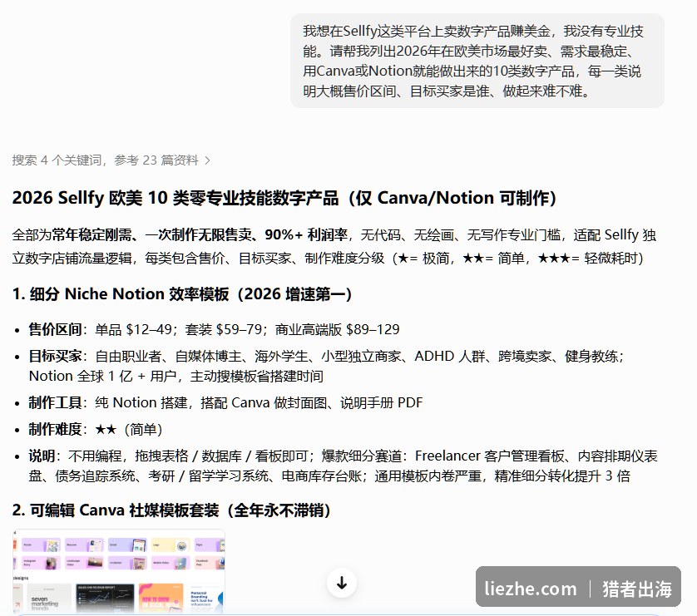The width and height of the screenshot is (697, 616).
Task: Open the Canva social template thumbnail image
Action: 119,571
